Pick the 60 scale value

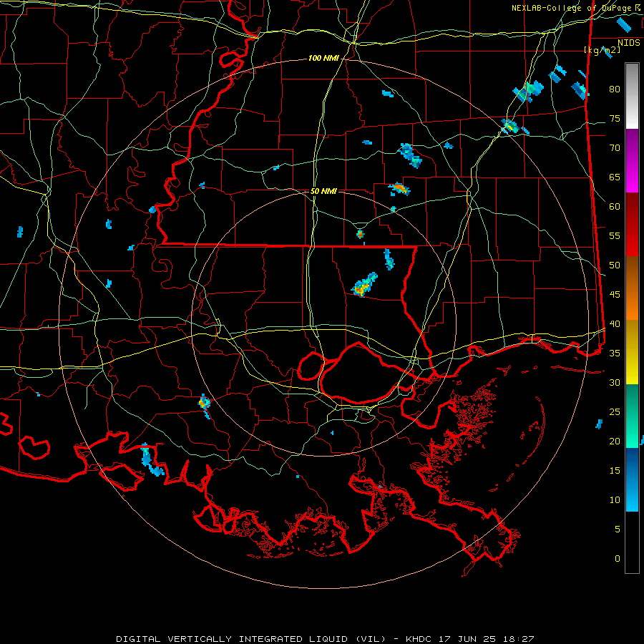click(x=615, y=207)
